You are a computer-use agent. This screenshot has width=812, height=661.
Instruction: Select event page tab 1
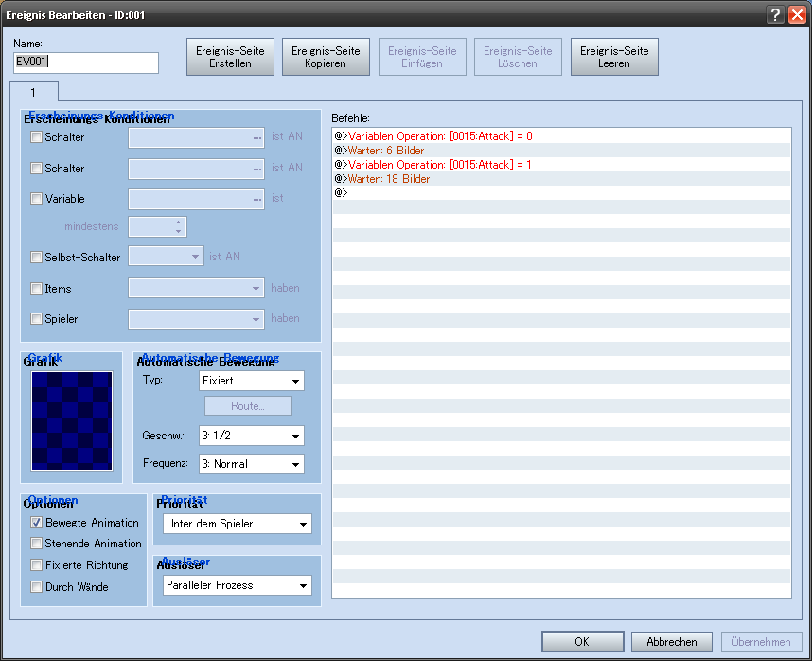(33, 92)
